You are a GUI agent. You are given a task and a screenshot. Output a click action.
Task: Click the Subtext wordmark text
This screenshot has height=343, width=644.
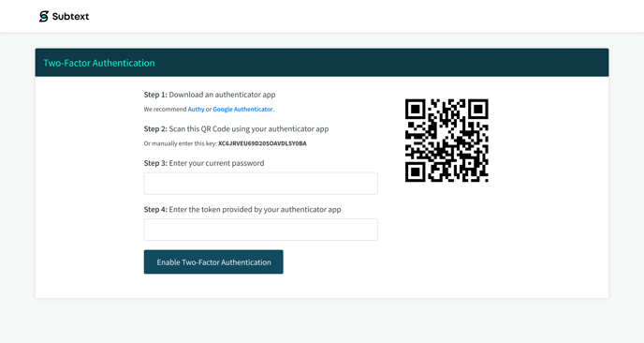70,17
